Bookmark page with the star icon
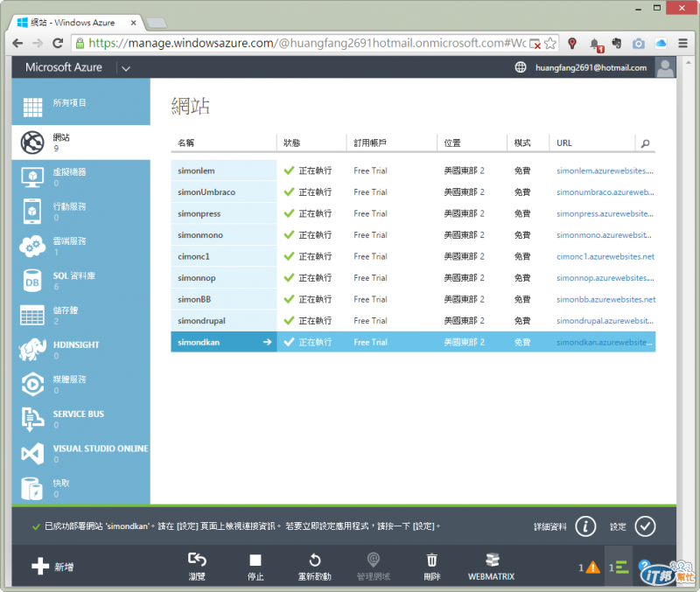 [x=550, y=43]
